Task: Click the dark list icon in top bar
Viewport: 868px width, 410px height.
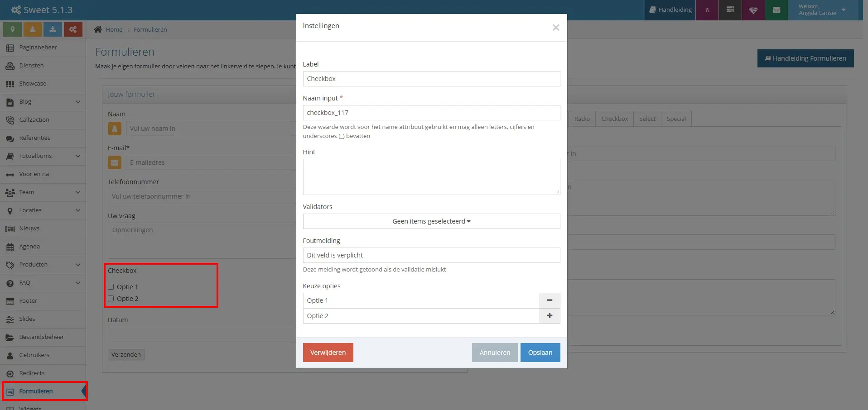Action: [x=730, y=10]
